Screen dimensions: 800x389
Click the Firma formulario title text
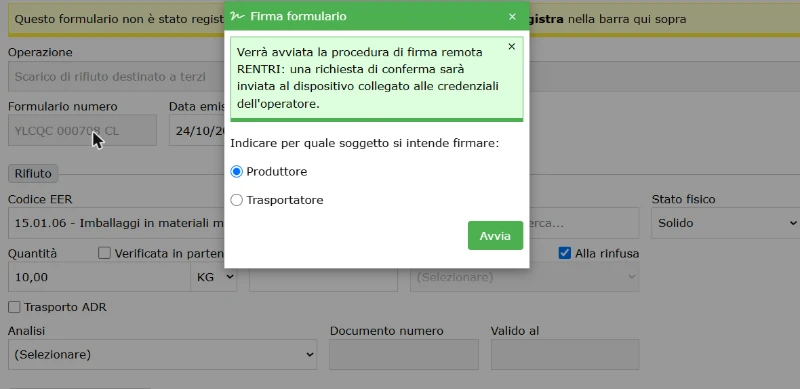298,16
